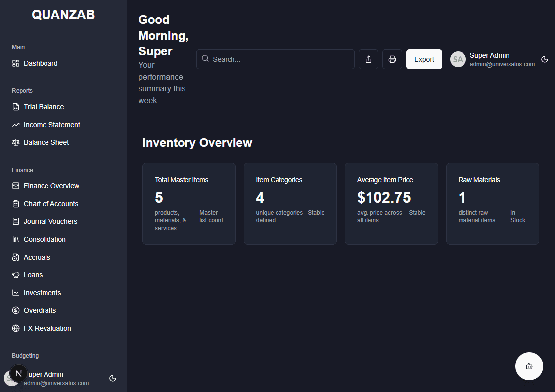
Task: Click the $102.75 value
Action: pos(384,197)
